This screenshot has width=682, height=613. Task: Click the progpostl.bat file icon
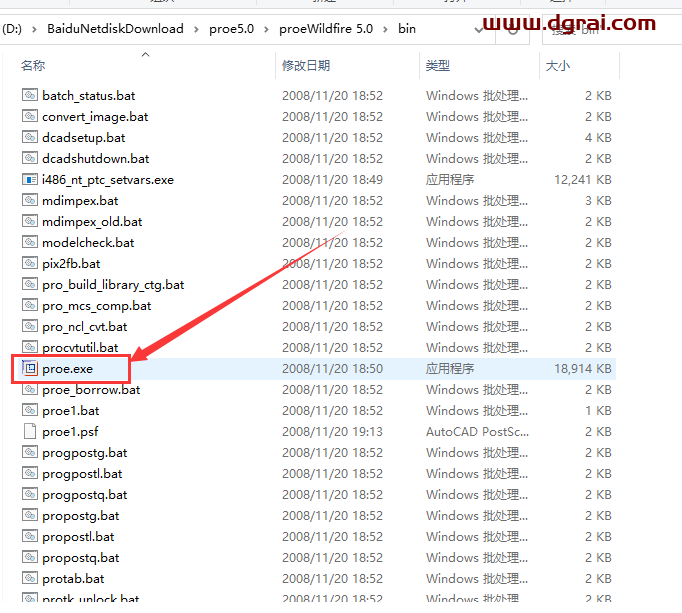[x=30, y=473]
